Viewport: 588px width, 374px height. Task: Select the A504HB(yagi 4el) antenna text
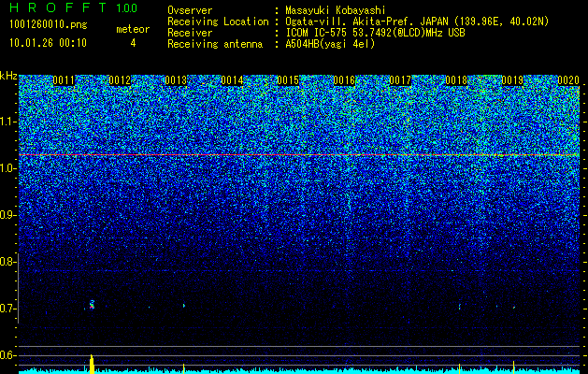[x=330, y=44]
